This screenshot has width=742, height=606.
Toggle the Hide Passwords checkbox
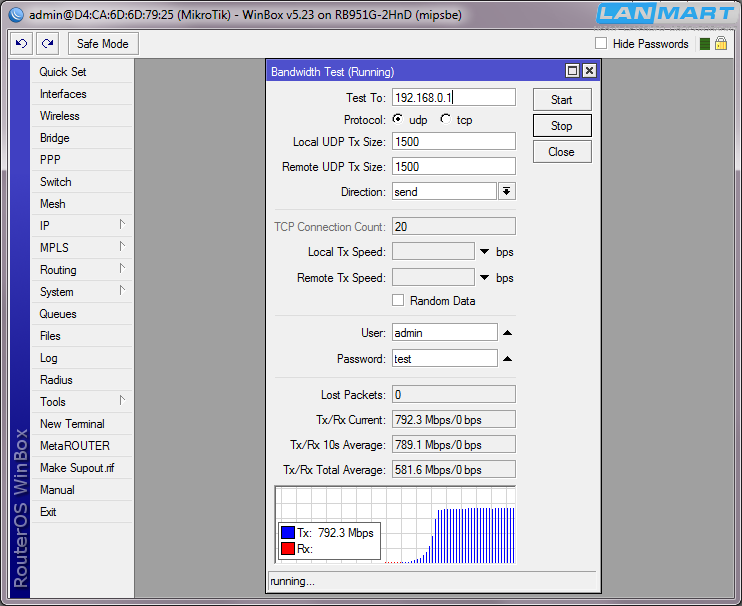click(x=601, y=44)
